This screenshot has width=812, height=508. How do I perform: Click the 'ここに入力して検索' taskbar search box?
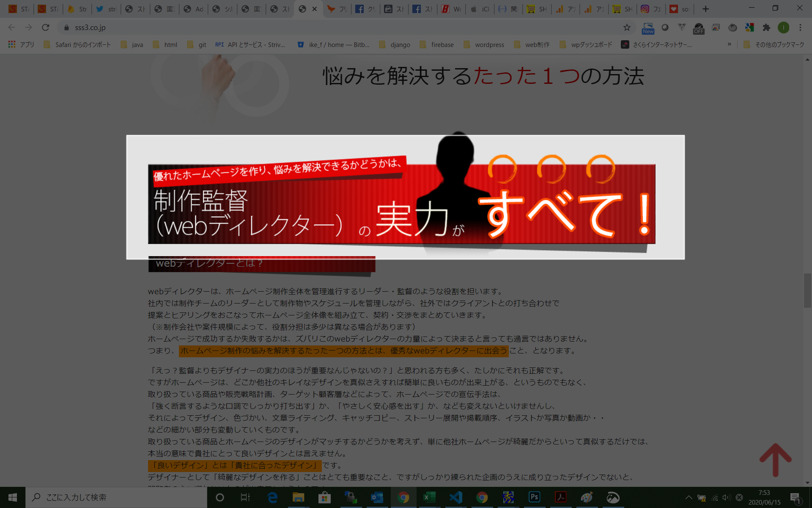tap(116, 497)
